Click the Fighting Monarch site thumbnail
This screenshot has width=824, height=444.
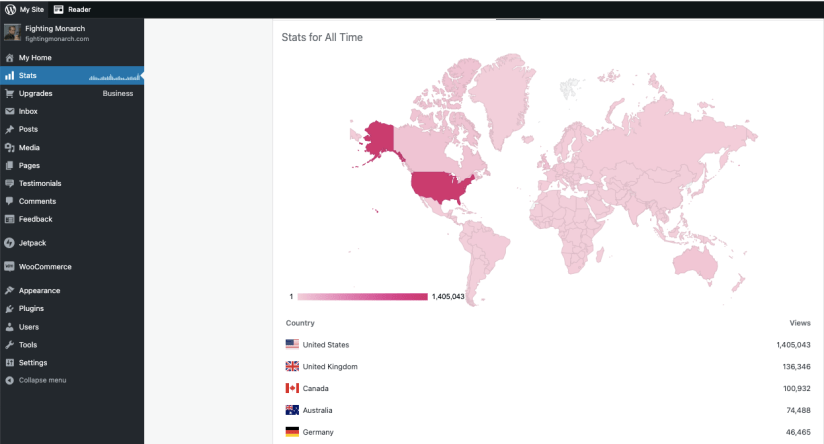pos(12,32)
